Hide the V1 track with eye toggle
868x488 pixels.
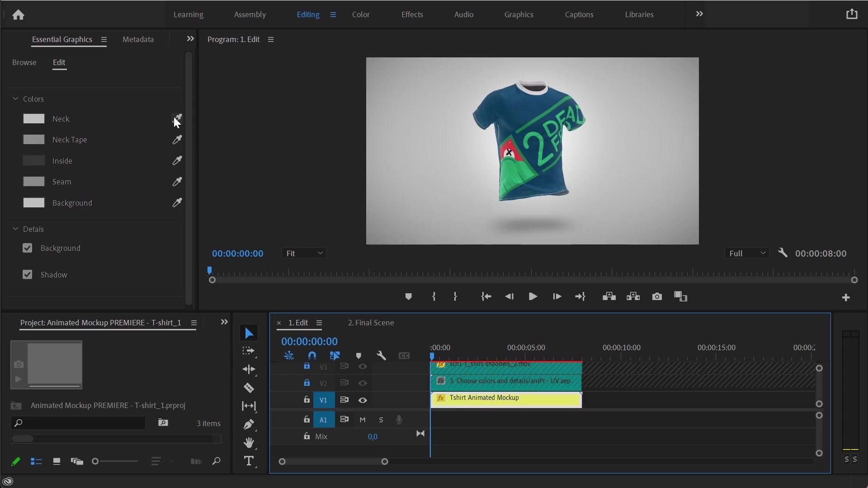tap(363, 400)
